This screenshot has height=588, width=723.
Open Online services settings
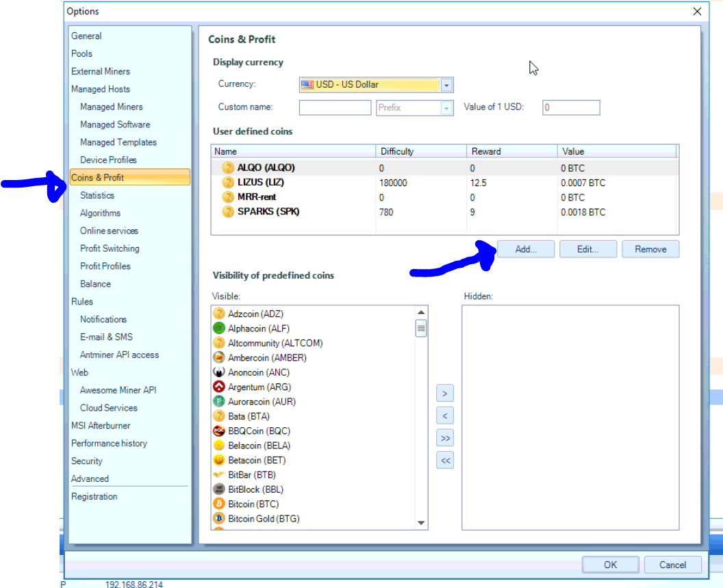click(110, 231)
